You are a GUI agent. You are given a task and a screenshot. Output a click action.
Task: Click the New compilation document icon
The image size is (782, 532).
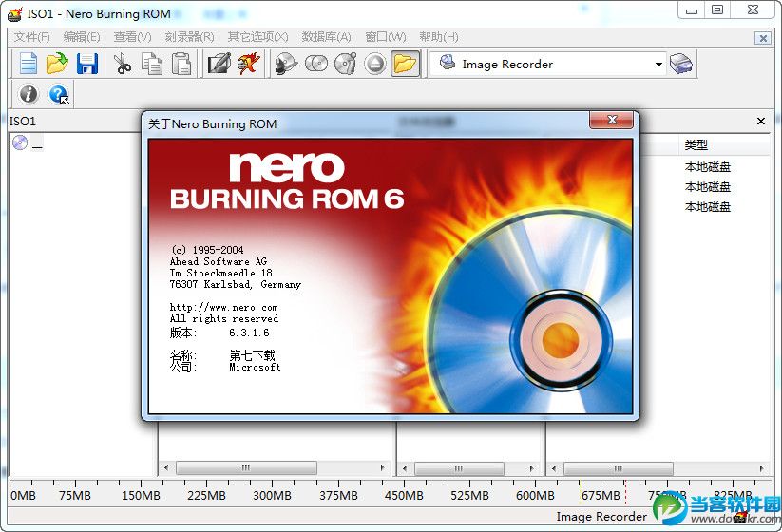pyautogui.click(x=28, y=64)
